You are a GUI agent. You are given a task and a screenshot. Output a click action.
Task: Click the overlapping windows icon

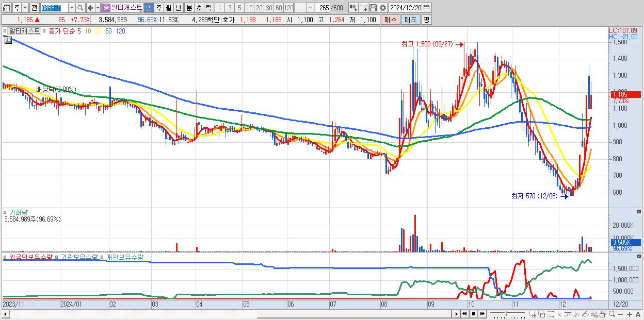click(541, 314)
